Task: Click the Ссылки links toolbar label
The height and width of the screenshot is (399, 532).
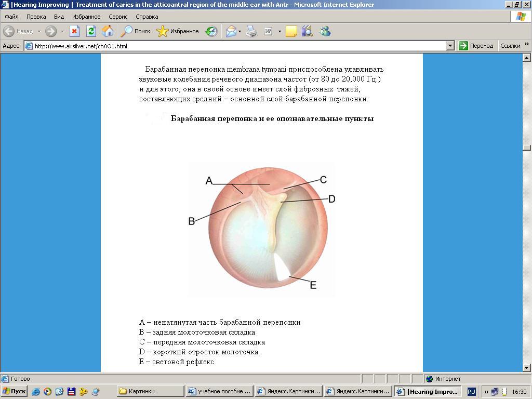Action: click(x=510, y=46)
